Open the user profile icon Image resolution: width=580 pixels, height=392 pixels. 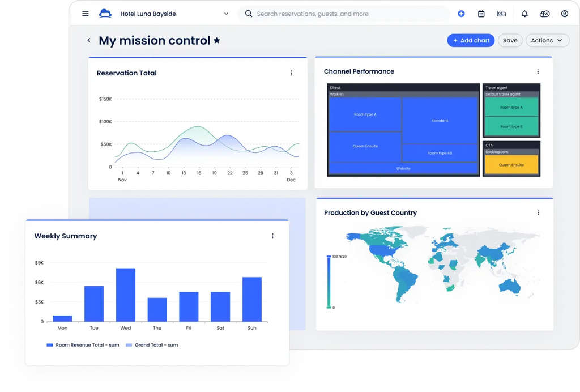[565, 14]
